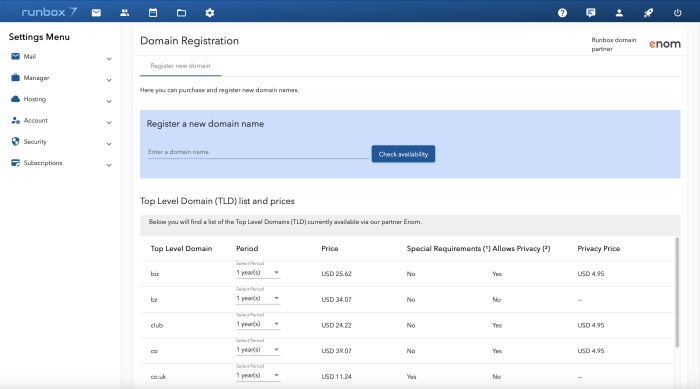
Task: Click the Manager briefcase icon
Action: pos(15,77)
